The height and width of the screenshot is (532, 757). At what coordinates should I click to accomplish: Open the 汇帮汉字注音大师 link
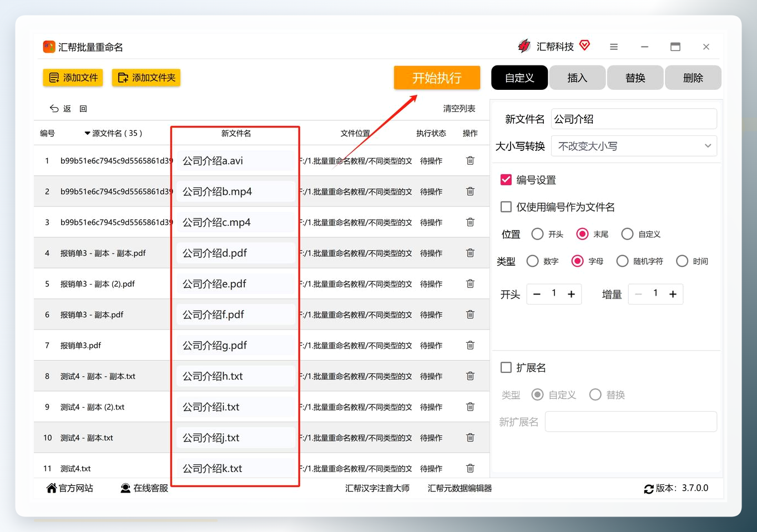377,488
